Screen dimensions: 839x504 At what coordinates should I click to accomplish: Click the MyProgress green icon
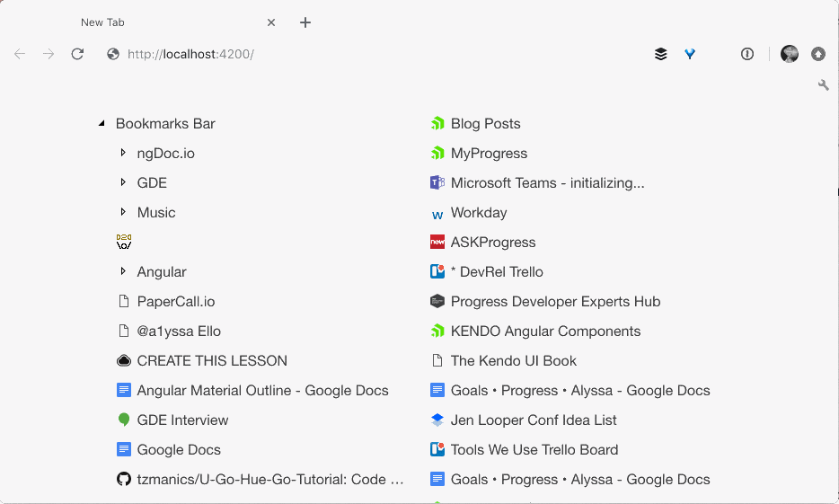point(437,153)
